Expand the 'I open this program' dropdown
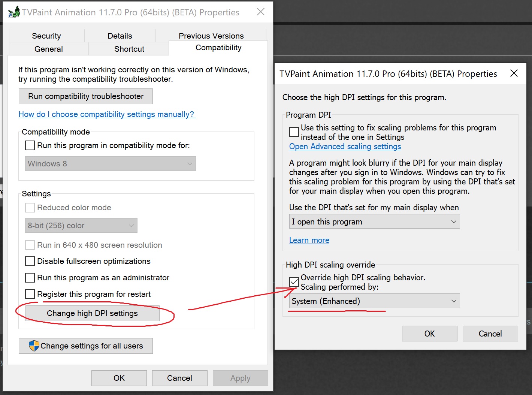532x395 pixels. click(374, 221)
